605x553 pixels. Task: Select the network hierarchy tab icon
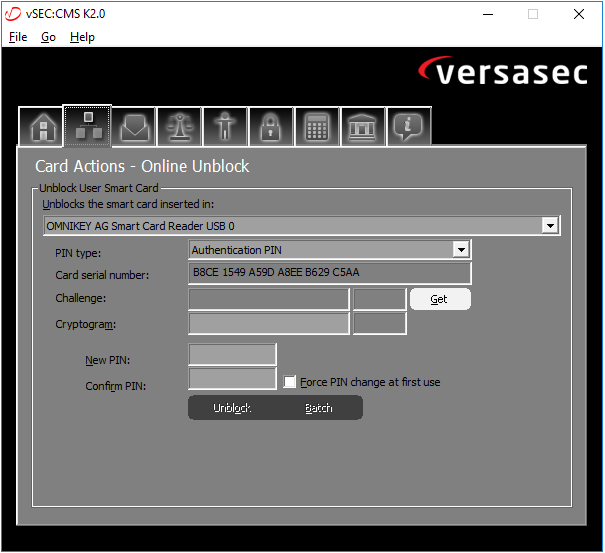pyautogui.click(x=88, y=126)
